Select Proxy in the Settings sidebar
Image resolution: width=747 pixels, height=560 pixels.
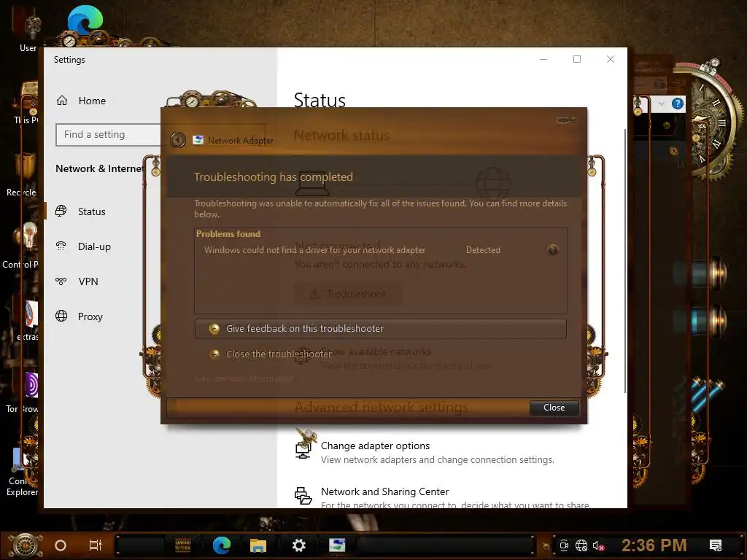90,316
